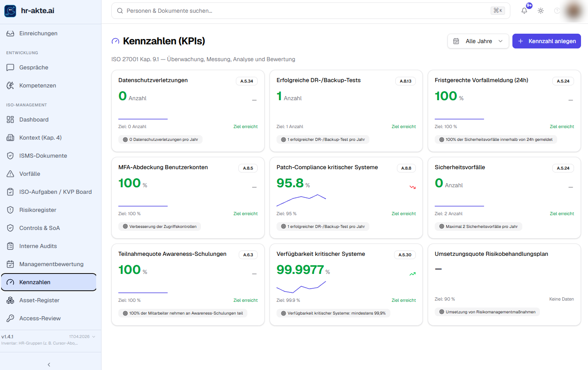Click the Kennzahlen gauge icon in sidebar

(x=10, y=282)
